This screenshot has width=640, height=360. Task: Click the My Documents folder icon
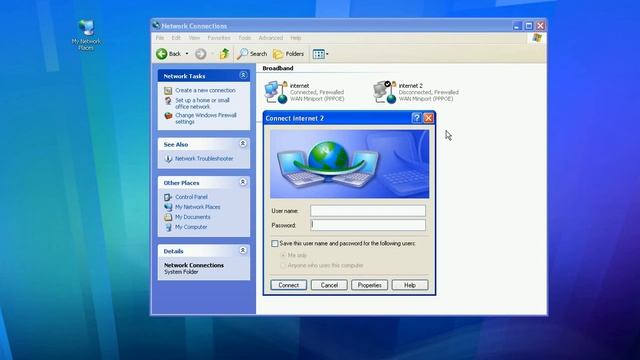[168, 217]
